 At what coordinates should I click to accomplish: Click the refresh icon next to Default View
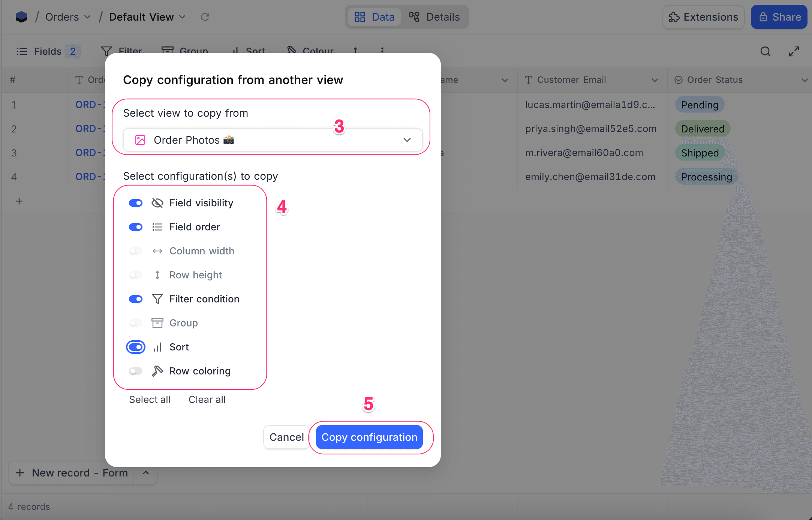[x=205, y=17]
